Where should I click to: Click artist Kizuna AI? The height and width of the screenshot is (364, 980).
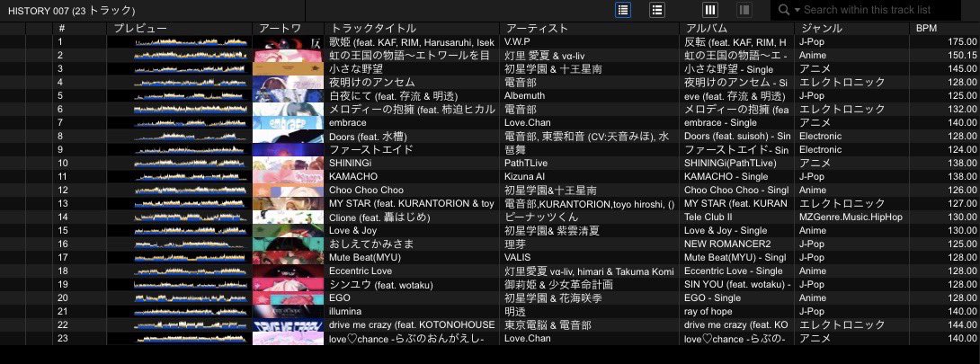(524, 177)
